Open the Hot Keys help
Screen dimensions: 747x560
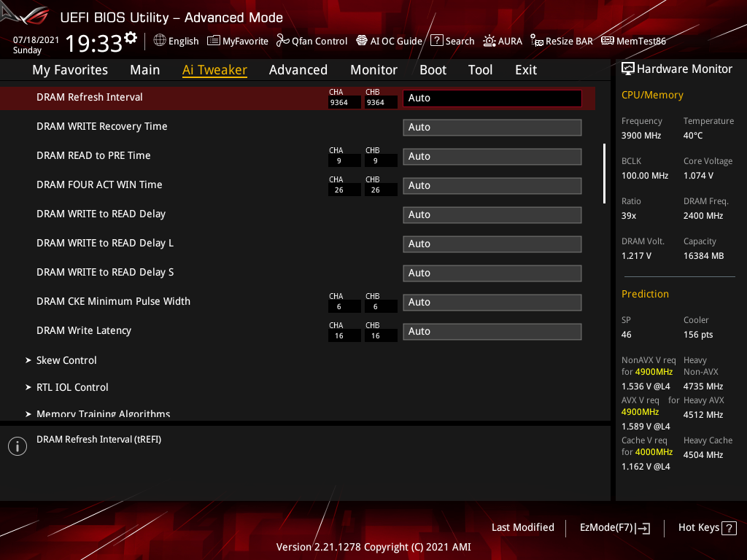pos(706,527)
